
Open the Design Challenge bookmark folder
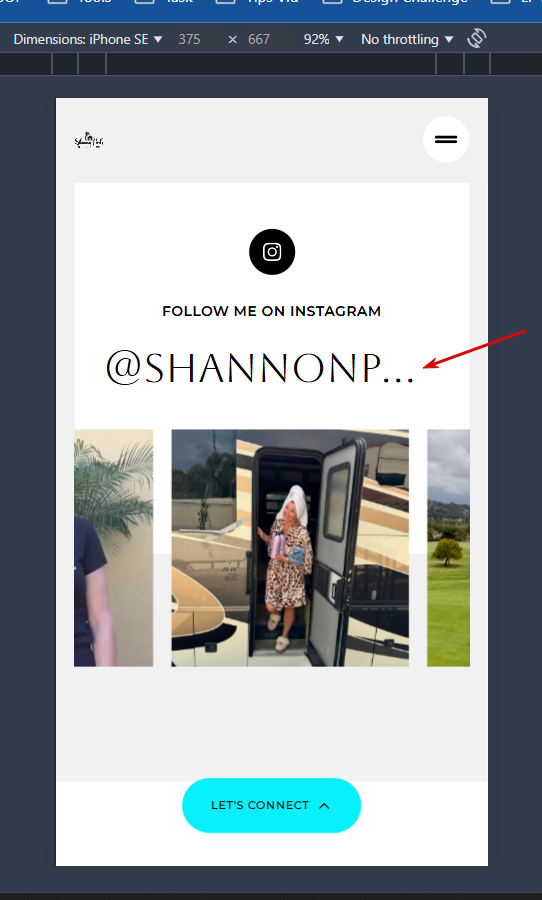396,2
